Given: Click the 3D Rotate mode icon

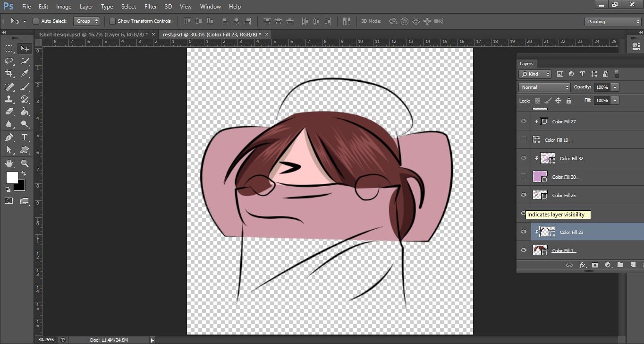Looking at the screenshot, I should pos(393,21).
